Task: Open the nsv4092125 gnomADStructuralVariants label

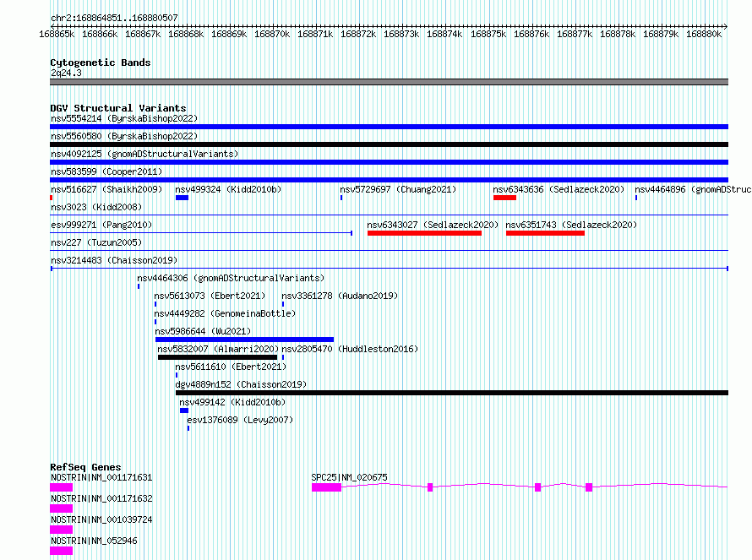Action: (144, 154)
